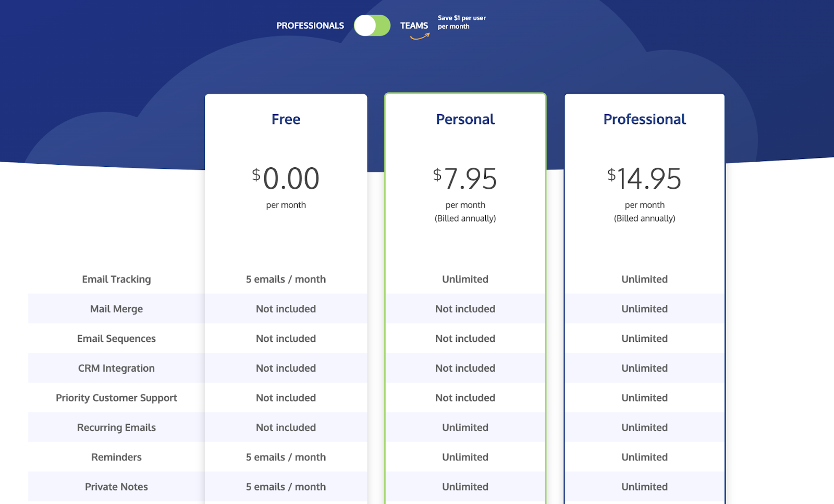The image size is (834, 504).
Task: Click the Email Sequences feature label
Action: pyautogui.click(x=116, y=339)
